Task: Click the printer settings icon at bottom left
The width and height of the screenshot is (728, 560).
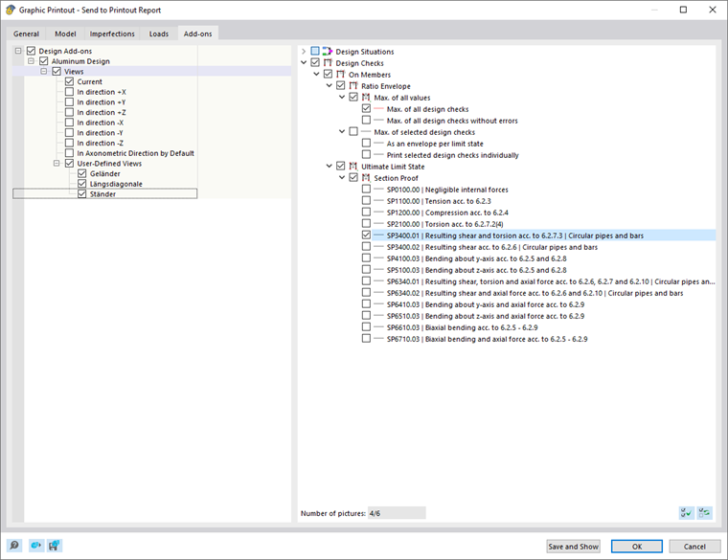Action: 55,545
